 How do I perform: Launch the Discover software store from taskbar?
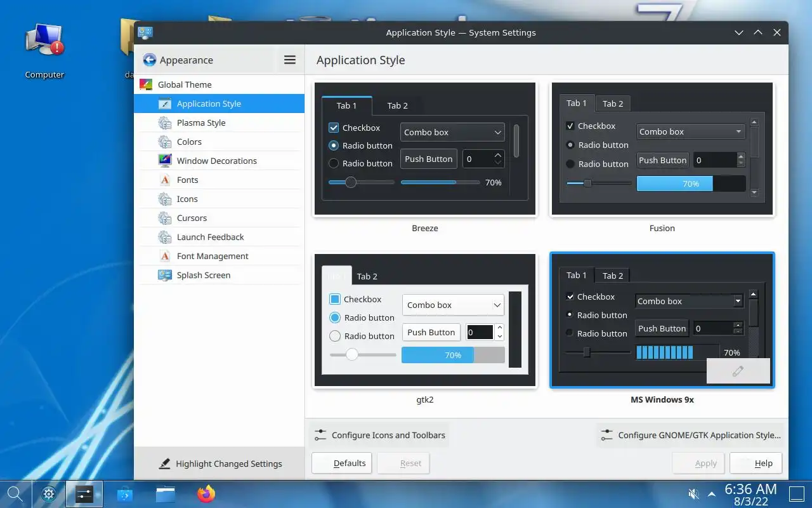(x=125, y=494)
